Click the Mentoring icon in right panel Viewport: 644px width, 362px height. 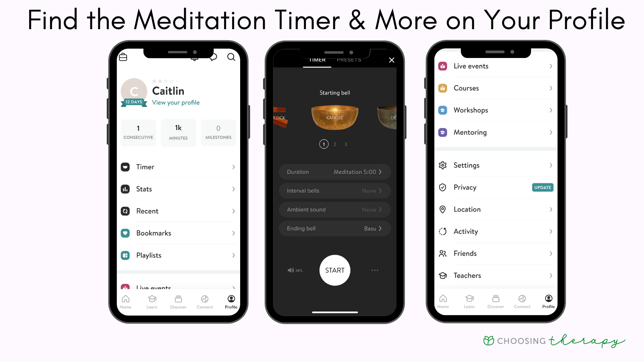[442, 132]
